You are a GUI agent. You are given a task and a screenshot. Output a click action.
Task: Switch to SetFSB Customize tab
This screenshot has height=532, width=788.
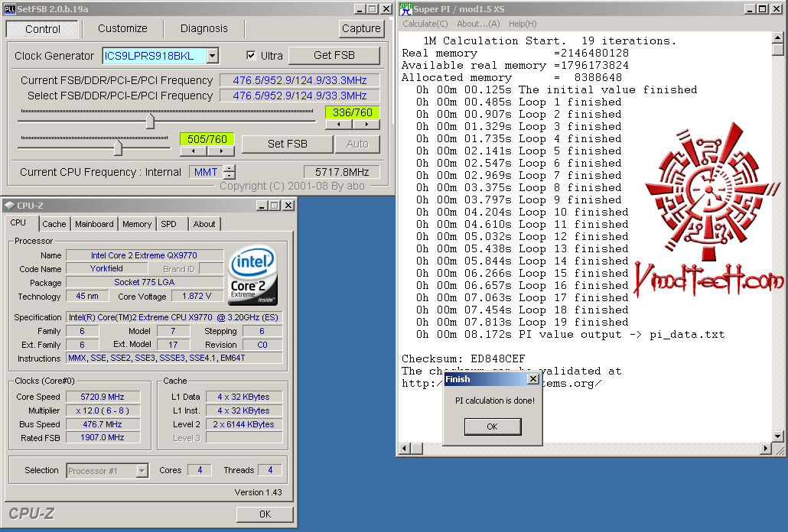(122, 28)
